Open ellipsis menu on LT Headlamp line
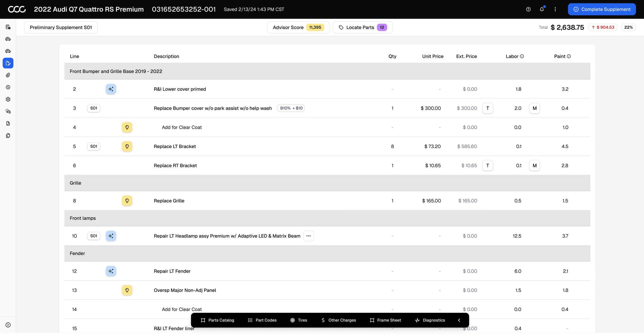The height and width of the screenshot is (335, 644). (x=308, y=236)
